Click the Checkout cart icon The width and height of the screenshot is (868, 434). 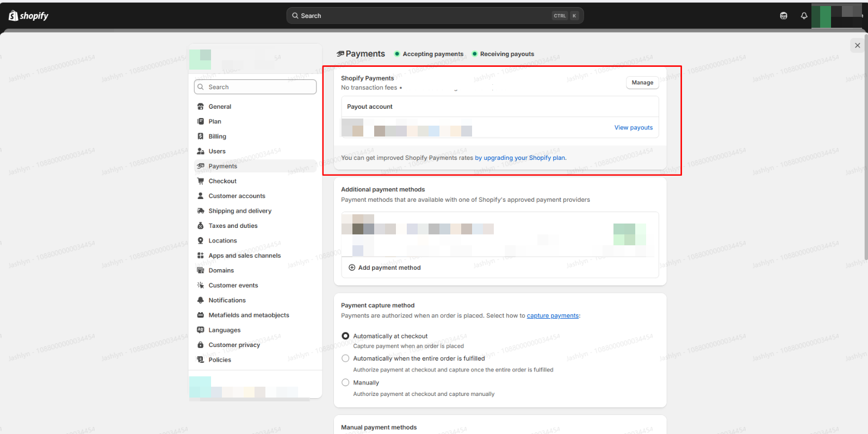pyautogui.click(x=201, y=181)
